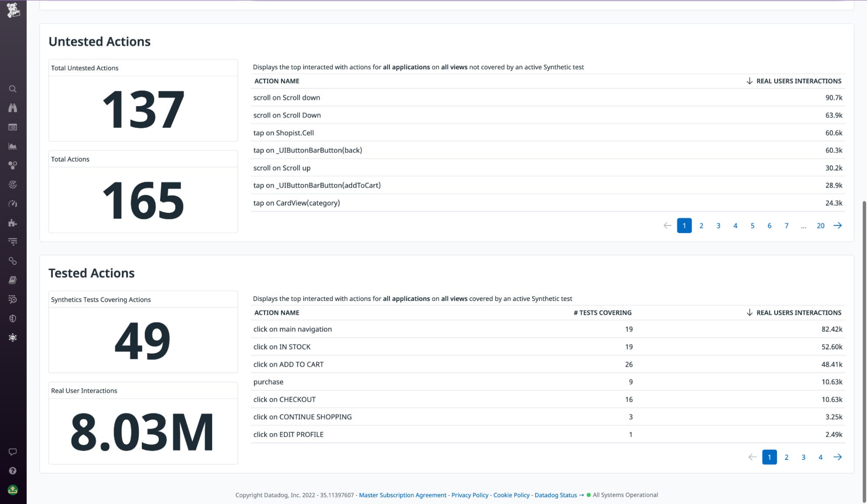Open Dashboards via the graph icon

coord(13,146)
